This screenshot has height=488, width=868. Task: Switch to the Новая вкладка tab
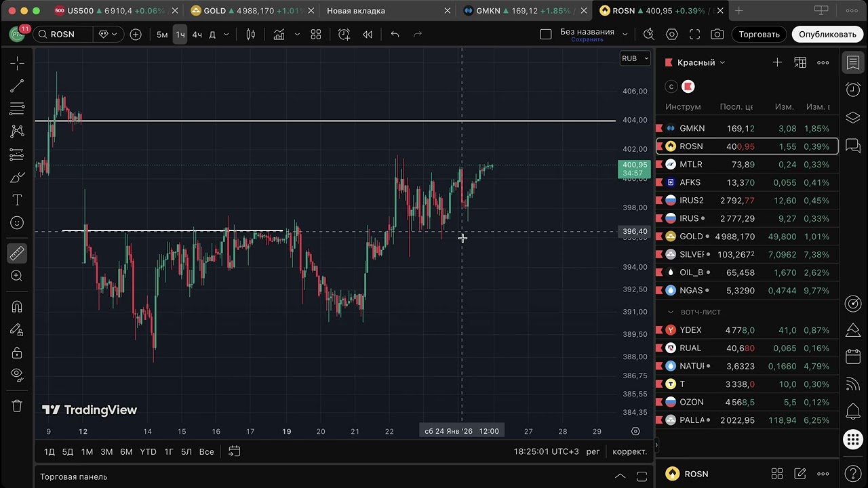click(x=388, y=11)
